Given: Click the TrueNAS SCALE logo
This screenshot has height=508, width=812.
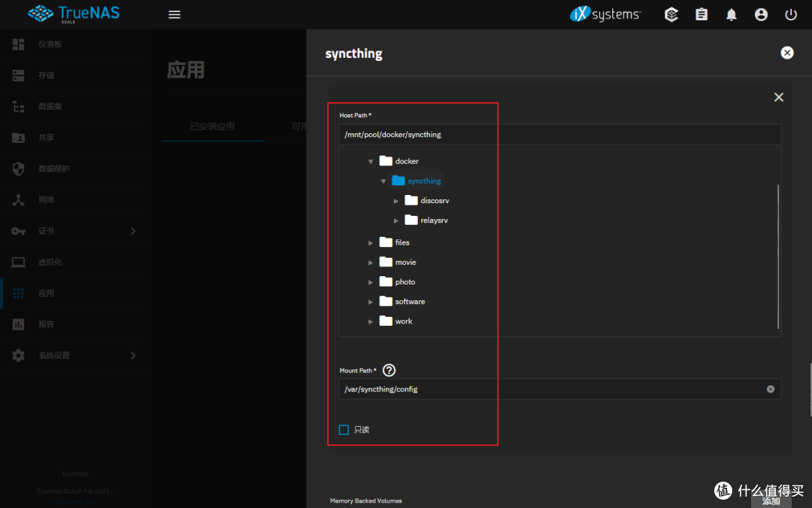Looking at the screenshot, I should pyautogui.click(x=74, y=14).
